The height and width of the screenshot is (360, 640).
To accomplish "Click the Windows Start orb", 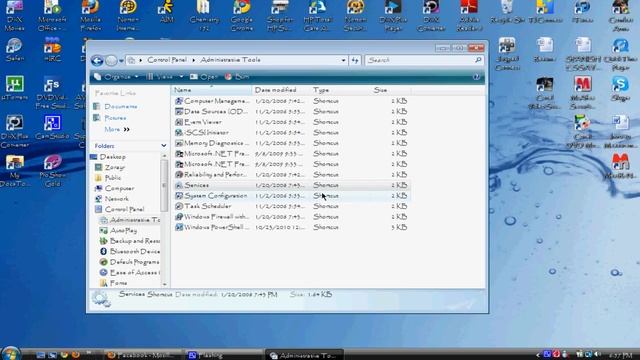I will (x=10, y=353).
